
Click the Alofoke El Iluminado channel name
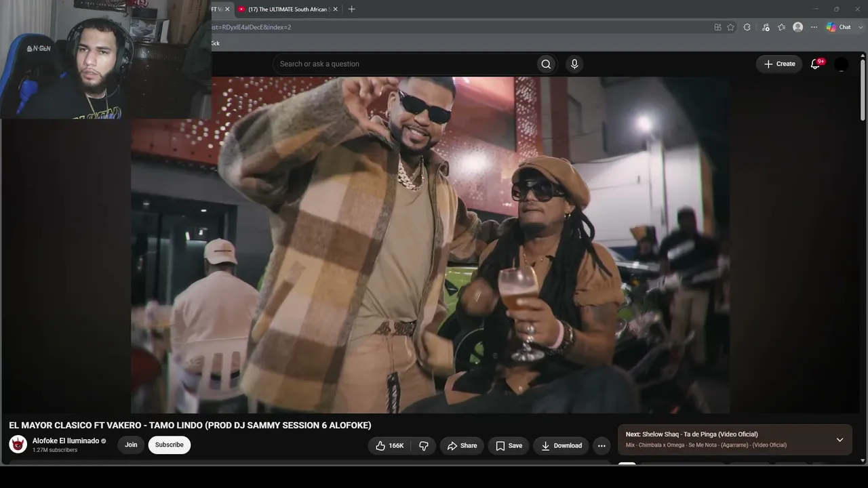(66, 441)
